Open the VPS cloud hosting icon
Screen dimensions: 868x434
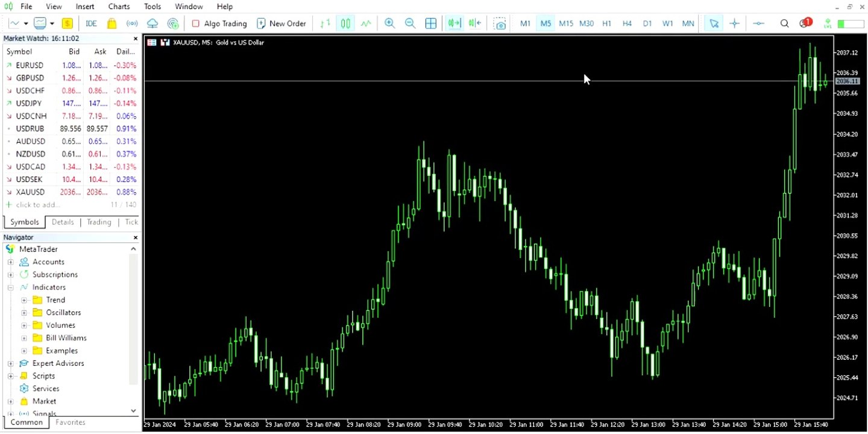[x=153, y=24]
